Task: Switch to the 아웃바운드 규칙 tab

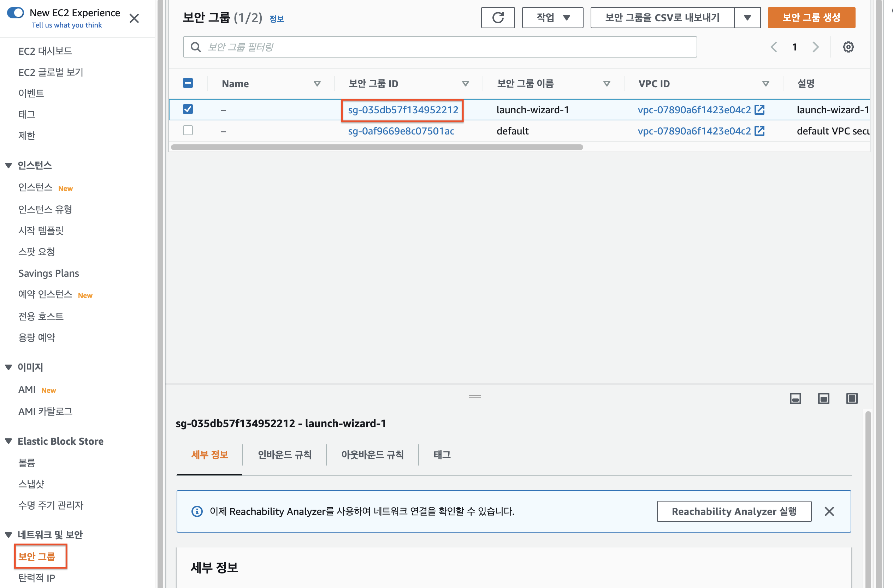Action: (x=372, y=455)
